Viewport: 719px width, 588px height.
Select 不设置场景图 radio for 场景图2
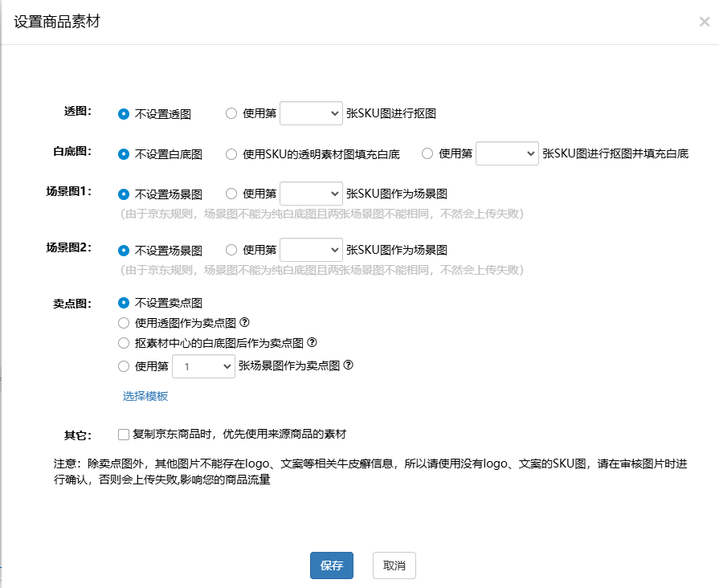point(124,250)
